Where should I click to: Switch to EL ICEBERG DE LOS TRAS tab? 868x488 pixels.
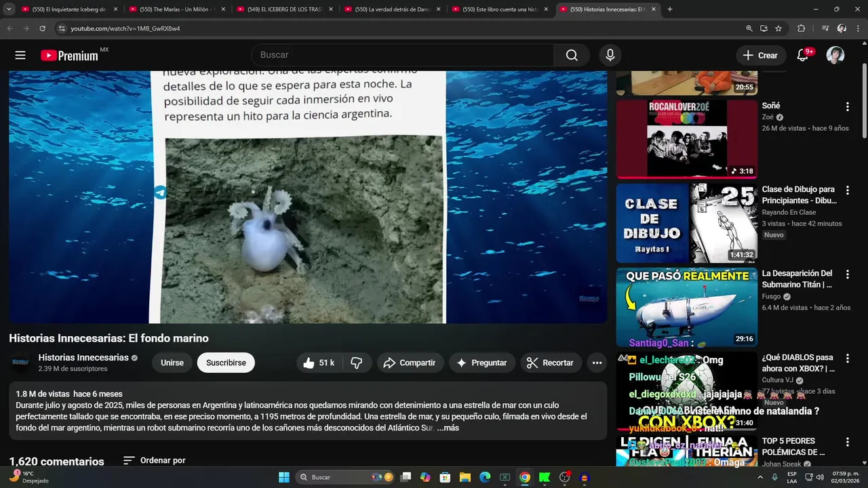285,9
